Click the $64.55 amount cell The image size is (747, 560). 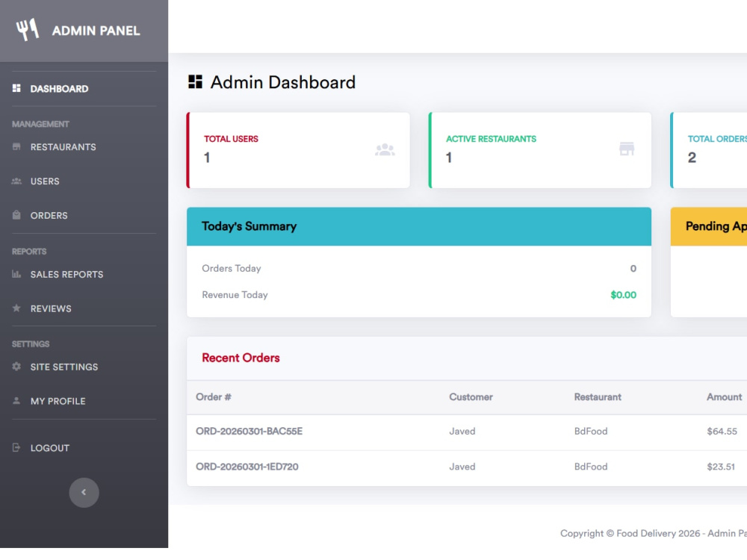click(722, 431)
